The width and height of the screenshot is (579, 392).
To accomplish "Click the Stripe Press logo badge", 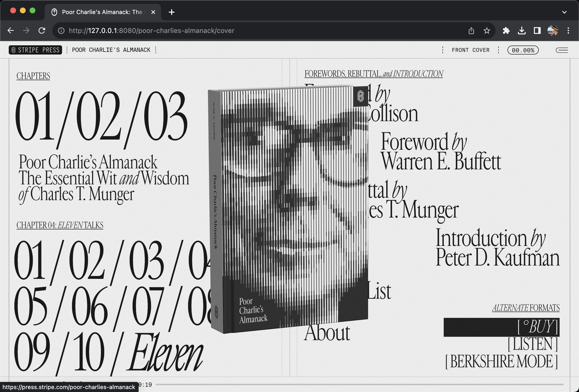I will (35, 50).
